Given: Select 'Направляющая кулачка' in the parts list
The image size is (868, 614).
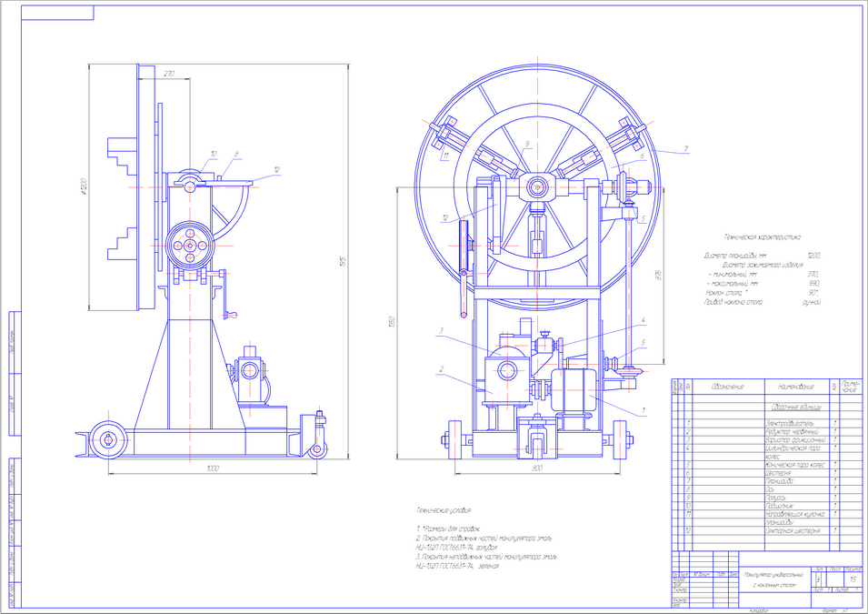Looking at the screenshot, I should [x=794, y=514].
